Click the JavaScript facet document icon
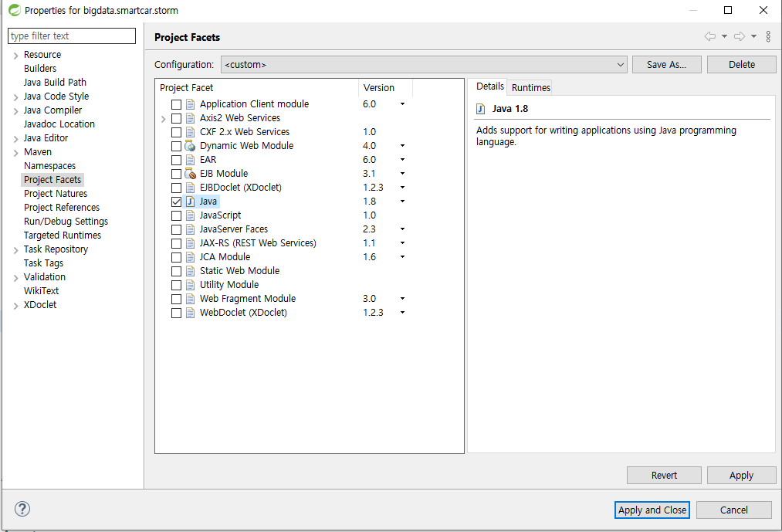This screenshot has width=782, height=532. click(190, 215)
